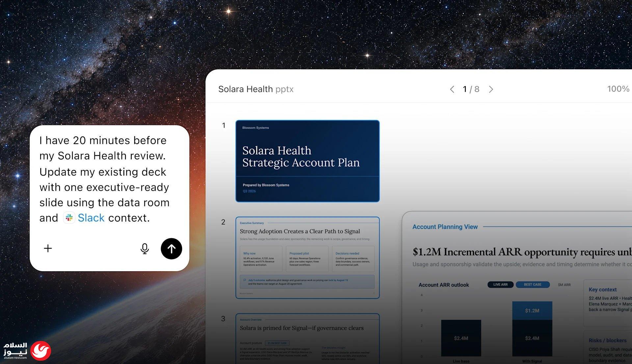The width and height of the screenshot is (632, 364).
Task: Click the Live base $2.4M bar
Action: pyautogui.click(x=461, y=338)
